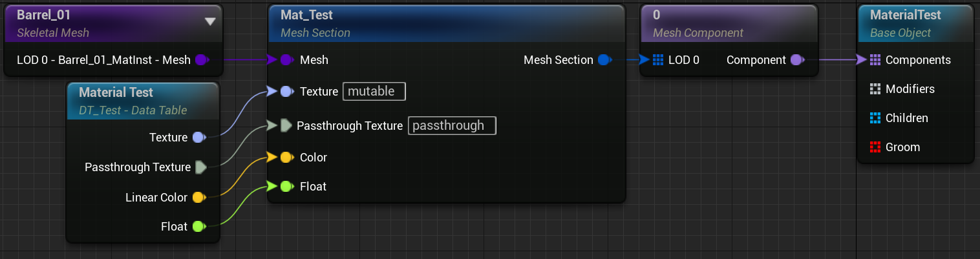Click the Passthrough Texture output pin on Data Table
The image size is (980, 259).
coord(201,167)
